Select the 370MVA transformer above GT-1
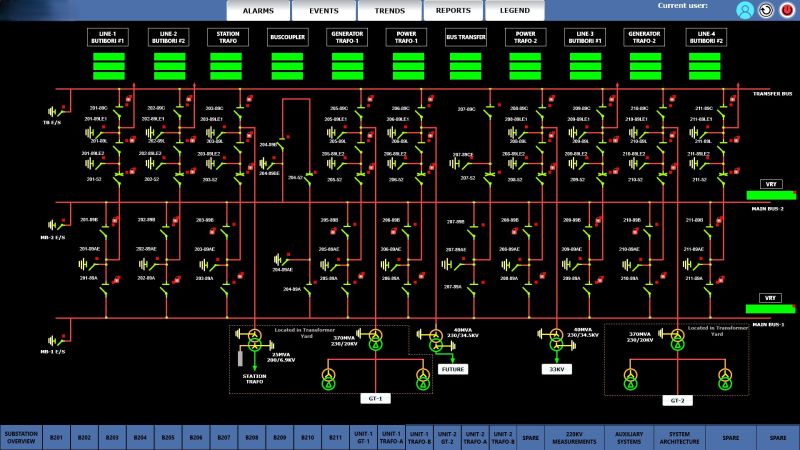 point(375,339)
